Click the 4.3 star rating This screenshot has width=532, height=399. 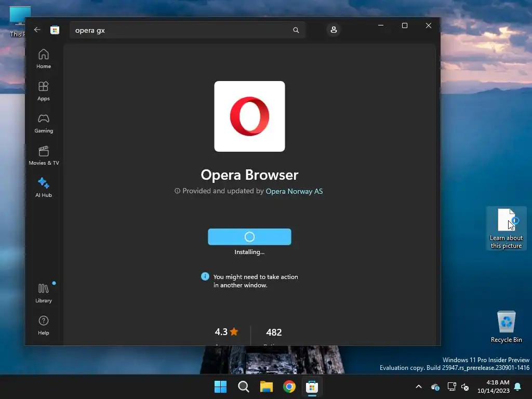(227, 332)
